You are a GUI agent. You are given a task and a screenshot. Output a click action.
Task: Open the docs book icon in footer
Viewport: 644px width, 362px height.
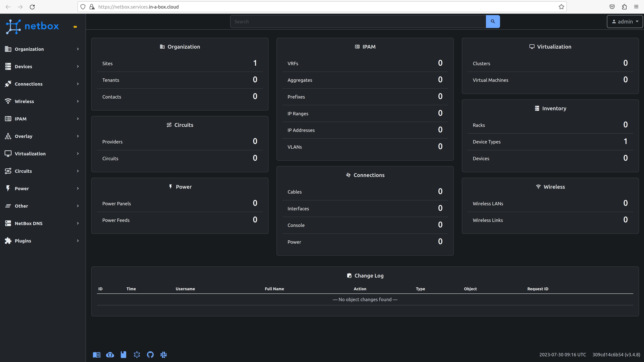pos(96,355)
